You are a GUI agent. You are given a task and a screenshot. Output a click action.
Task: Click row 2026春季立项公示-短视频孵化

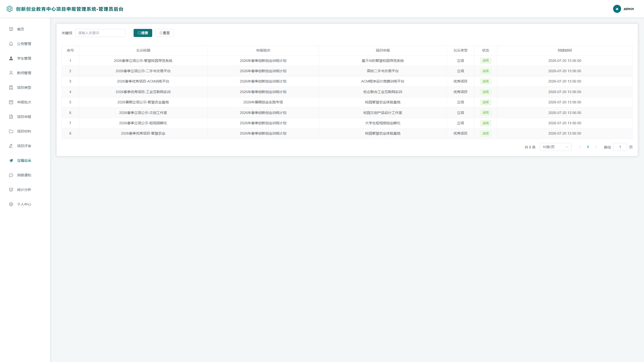tap(347, 123)
